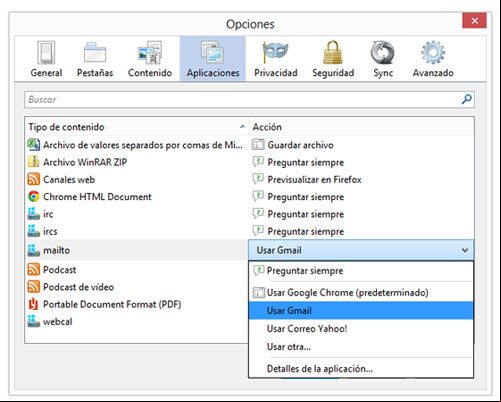Sort by Tipo de contenido column header

(x=136, y=127)
